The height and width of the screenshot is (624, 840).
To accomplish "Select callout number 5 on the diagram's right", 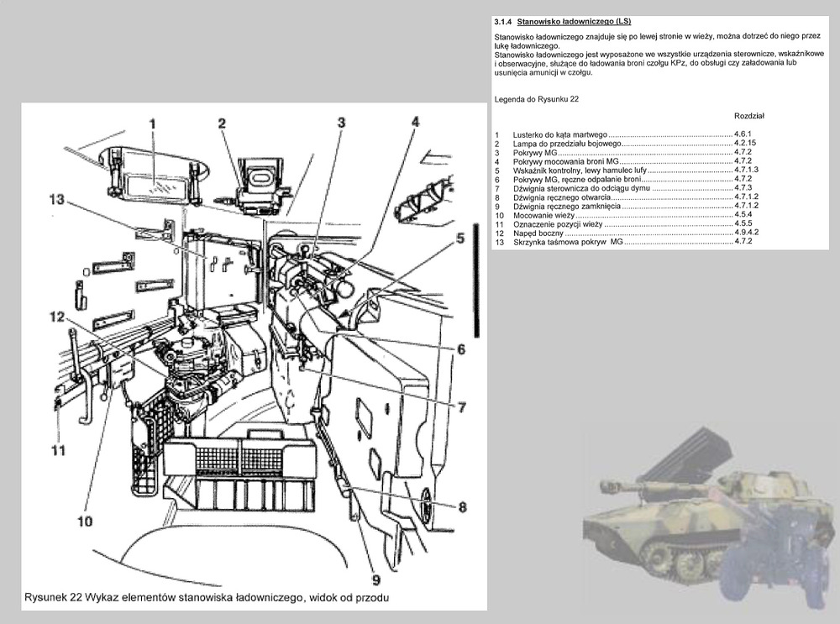I will [x=460, y=238].
